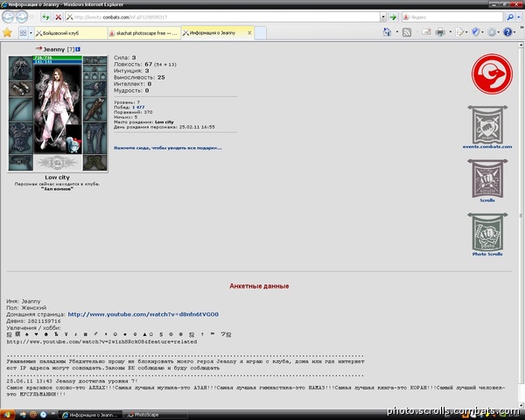Click the vertical page scrollbar

click(521, 214)
